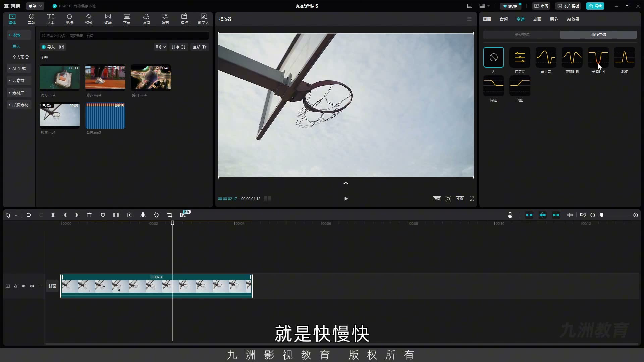The width and height of the screenshot is (644, 362).
Task: Open the 滤镜 (Filters) tab
Action: click(146, 19)
